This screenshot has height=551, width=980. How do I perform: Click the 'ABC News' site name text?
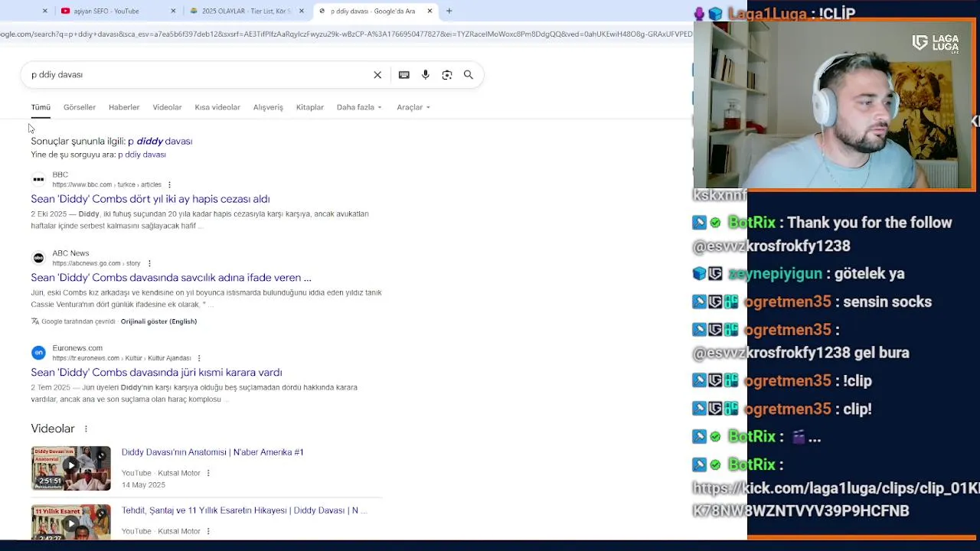click(x=70, y=253)
